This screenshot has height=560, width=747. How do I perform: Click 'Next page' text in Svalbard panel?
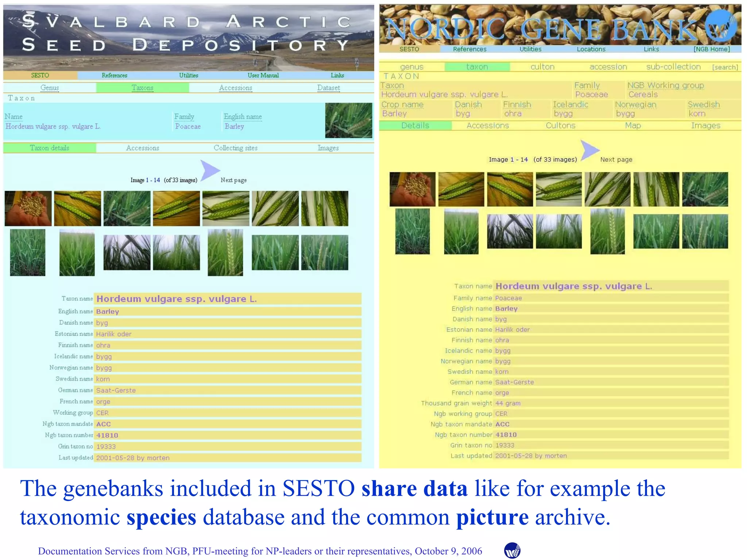tap(233, 180)
